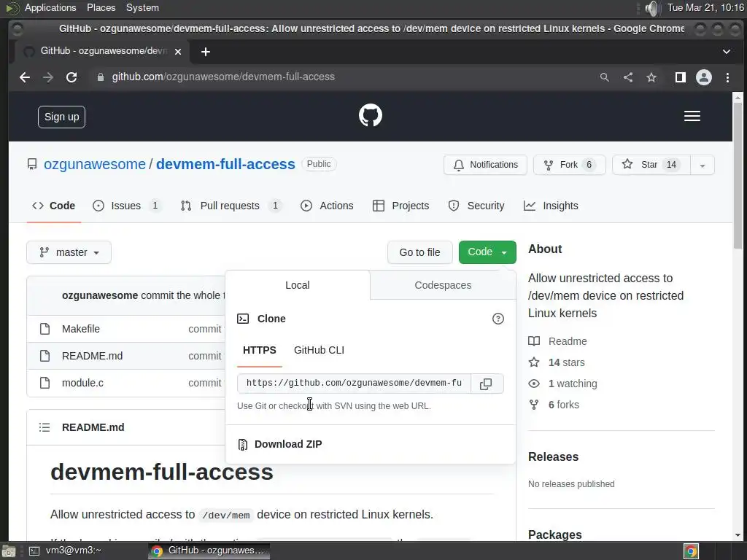
Task: Open the ozgunawesome owner link
Action: [x=95, y=164]
